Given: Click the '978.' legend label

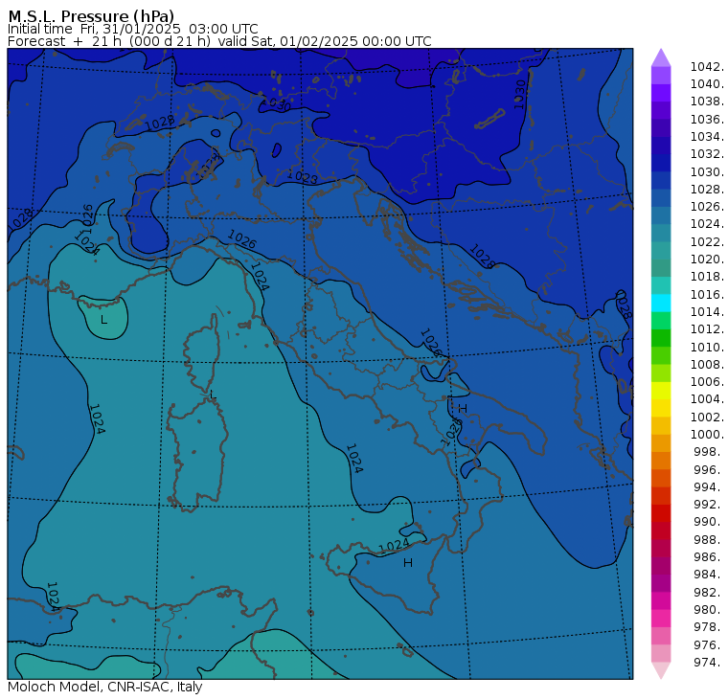Looking at the screenshot, I should click(x=709, y=627).
